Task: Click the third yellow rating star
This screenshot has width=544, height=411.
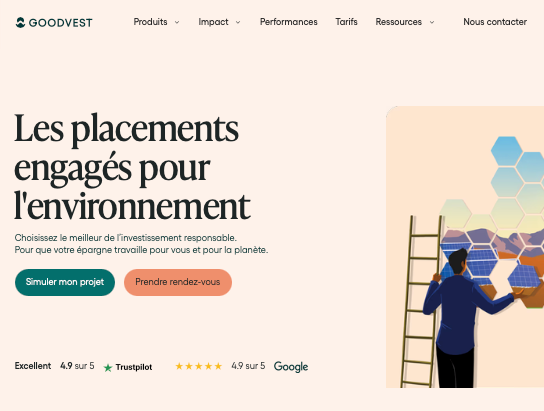Action: [x=198, y=366]
